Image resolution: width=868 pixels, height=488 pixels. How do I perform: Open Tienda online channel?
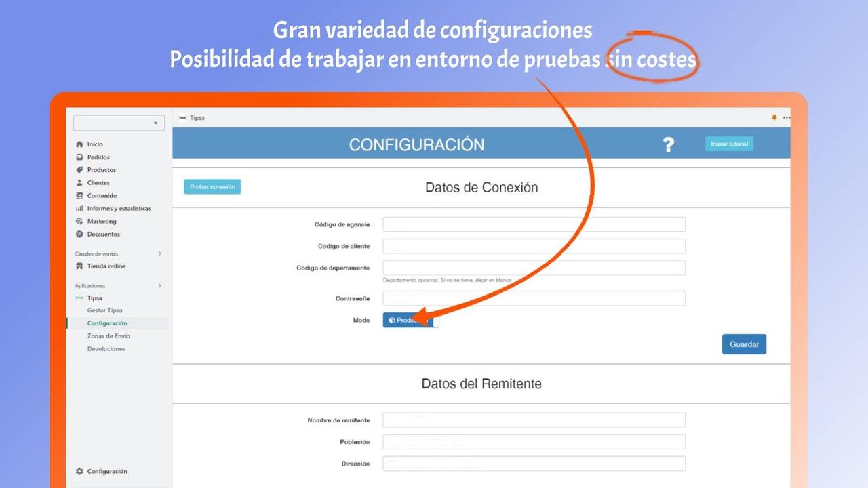pyautogui.click(x=106, y=266)
